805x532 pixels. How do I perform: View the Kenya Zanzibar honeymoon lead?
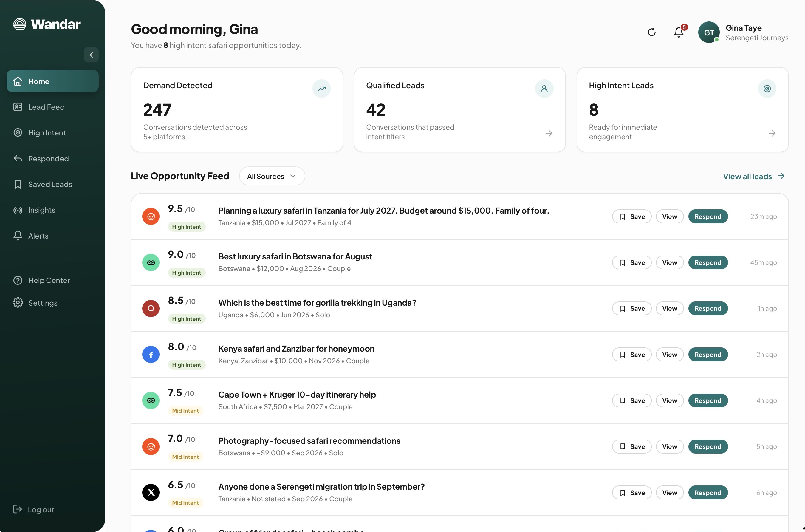click(670, 355)
